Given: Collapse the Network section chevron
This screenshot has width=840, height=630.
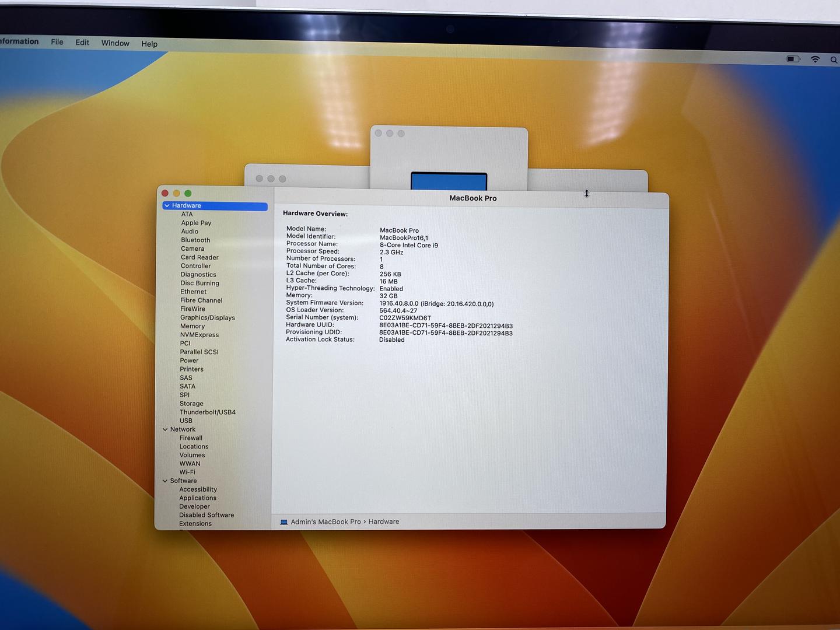Looking at the screenshot, I should pyautogui.click(x=165, y=429).
